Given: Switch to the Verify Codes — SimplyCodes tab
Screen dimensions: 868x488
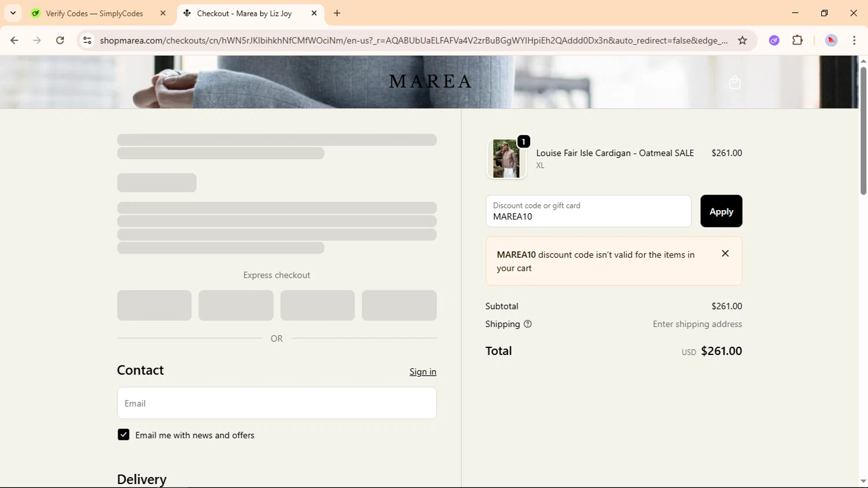Looking at the screenshot, I should [x=94, y=13].
